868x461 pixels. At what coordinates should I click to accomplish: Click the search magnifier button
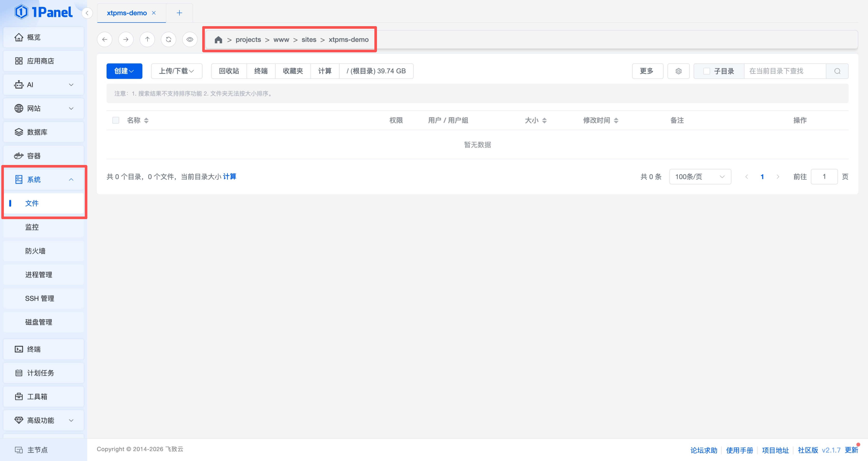pos(837,71)
